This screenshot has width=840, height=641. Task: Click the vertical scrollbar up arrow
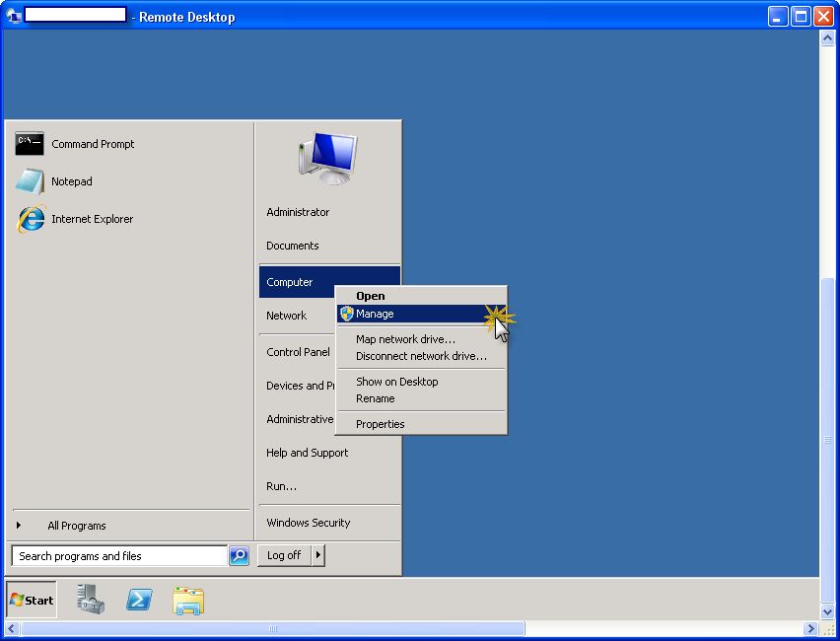coord(827,38)
